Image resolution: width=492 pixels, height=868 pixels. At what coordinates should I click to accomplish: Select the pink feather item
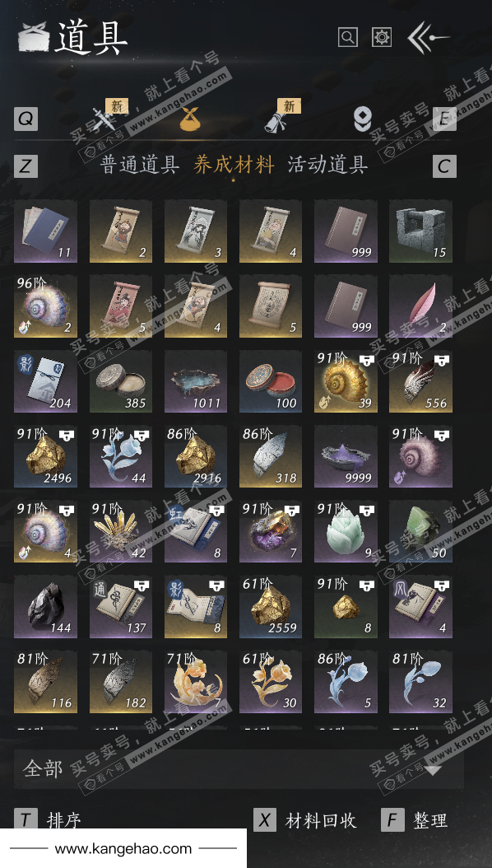click(x=420, y=306)
